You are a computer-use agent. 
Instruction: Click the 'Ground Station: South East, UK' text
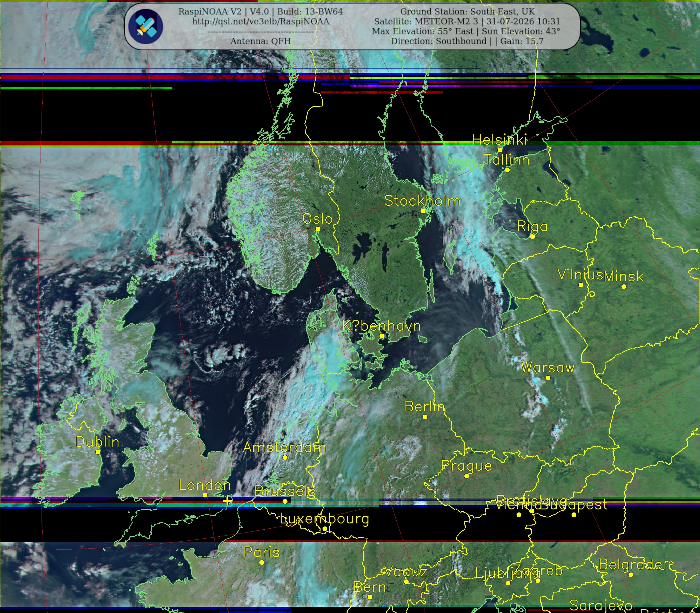(x=467, y=12)
